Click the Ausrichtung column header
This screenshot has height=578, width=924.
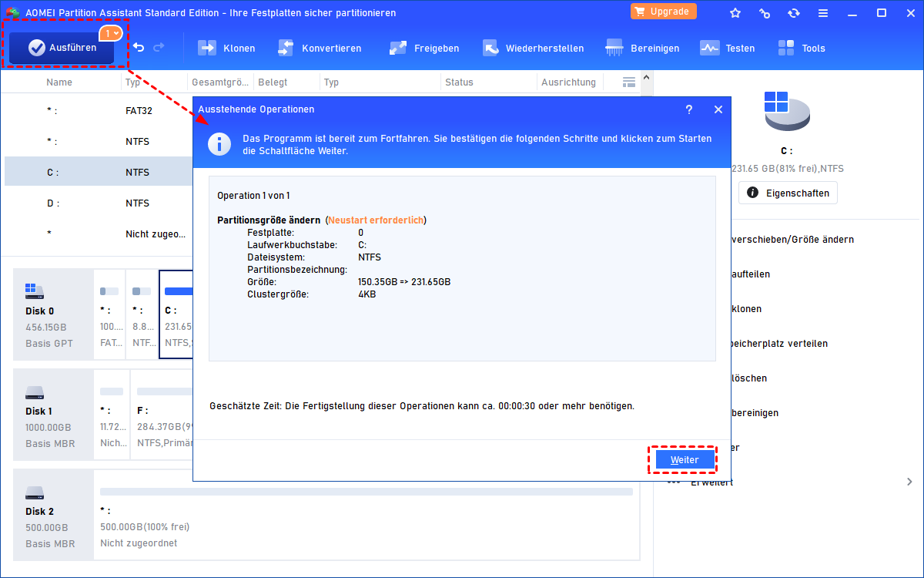tap(568, 82)
